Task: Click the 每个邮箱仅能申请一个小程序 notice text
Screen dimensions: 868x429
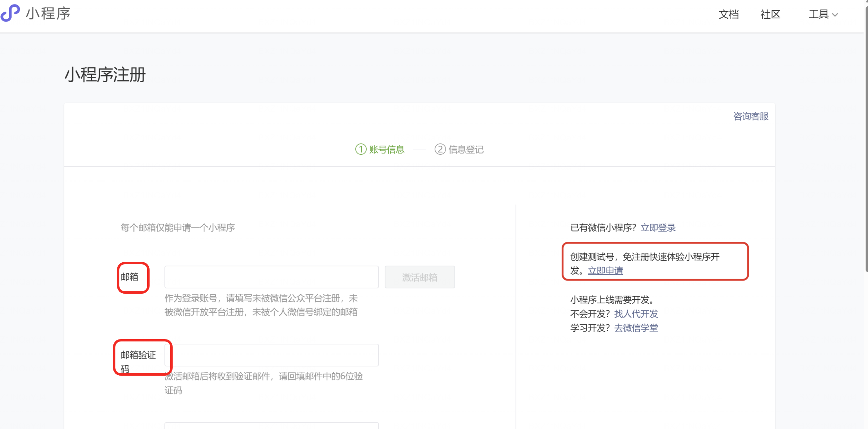Action: pyautogui.click(x=178, y=228)
